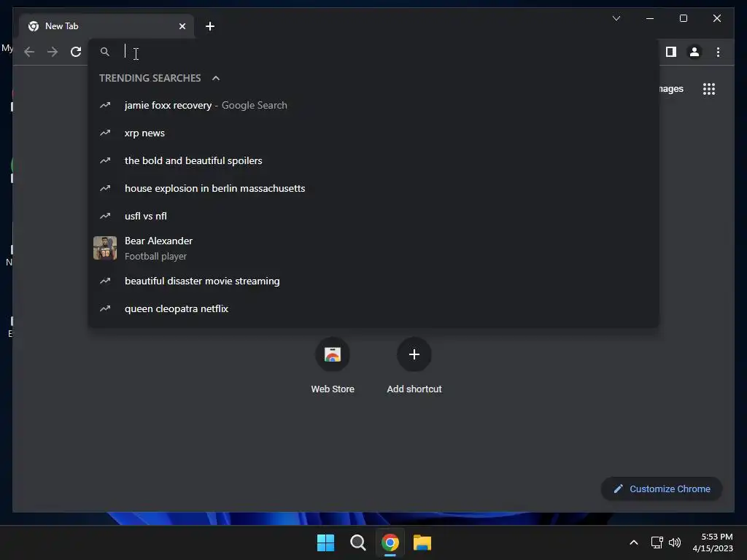Close the New Tab tab

pos(182,26)
